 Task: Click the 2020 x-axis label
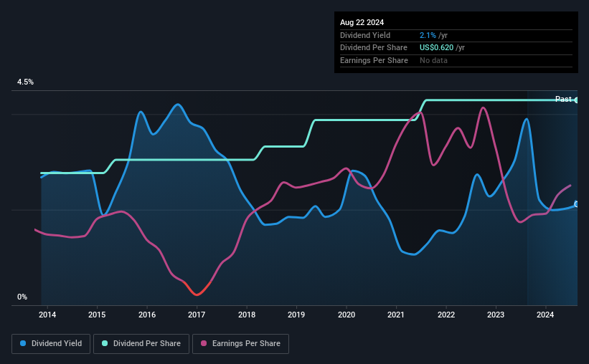[347, 315]
